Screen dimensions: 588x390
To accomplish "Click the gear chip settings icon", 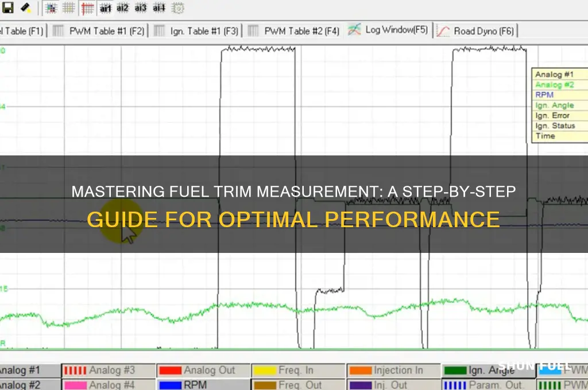I will pyautogui.click(x=178, y=8).
